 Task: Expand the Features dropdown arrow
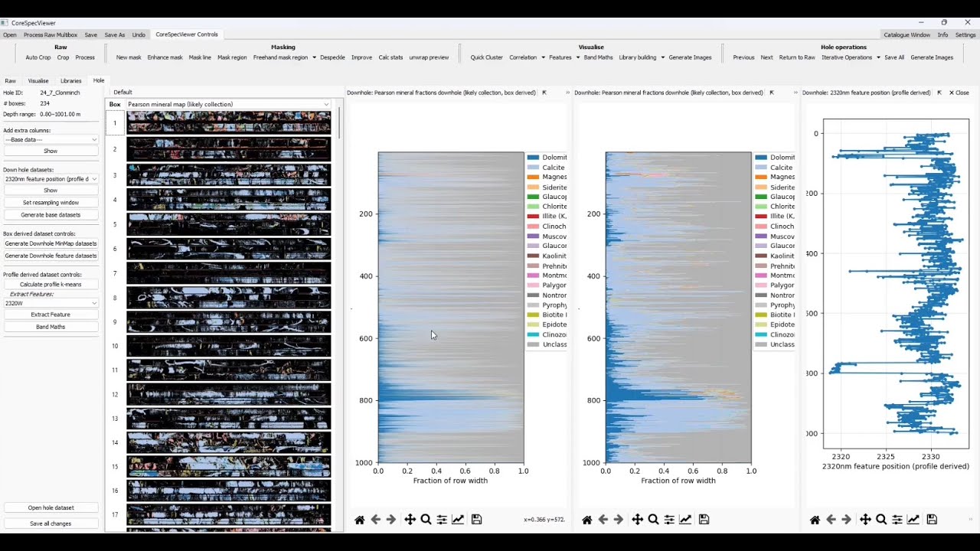(x=578, y=57)
